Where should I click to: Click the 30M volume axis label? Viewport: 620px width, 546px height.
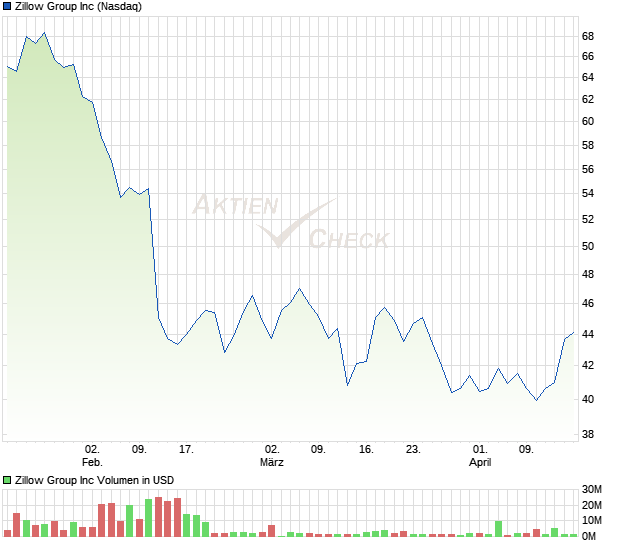click(x=592, y=489)
